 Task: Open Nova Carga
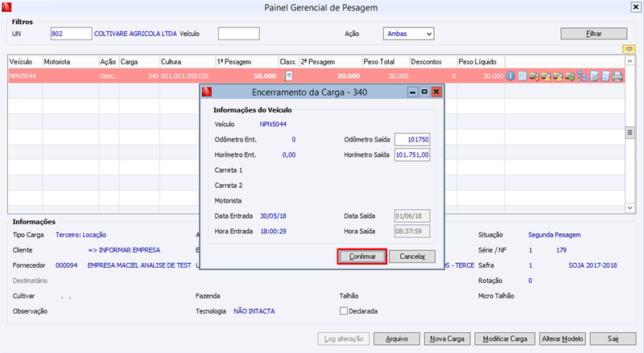click(x=447, y=339)
